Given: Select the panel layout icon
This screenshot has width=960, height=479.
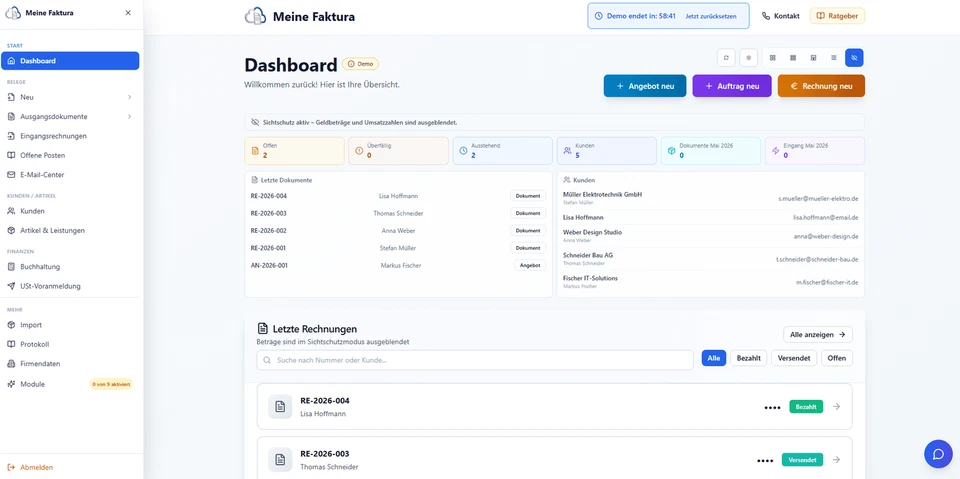Looking at the screenshot, I should pos(813,58).
